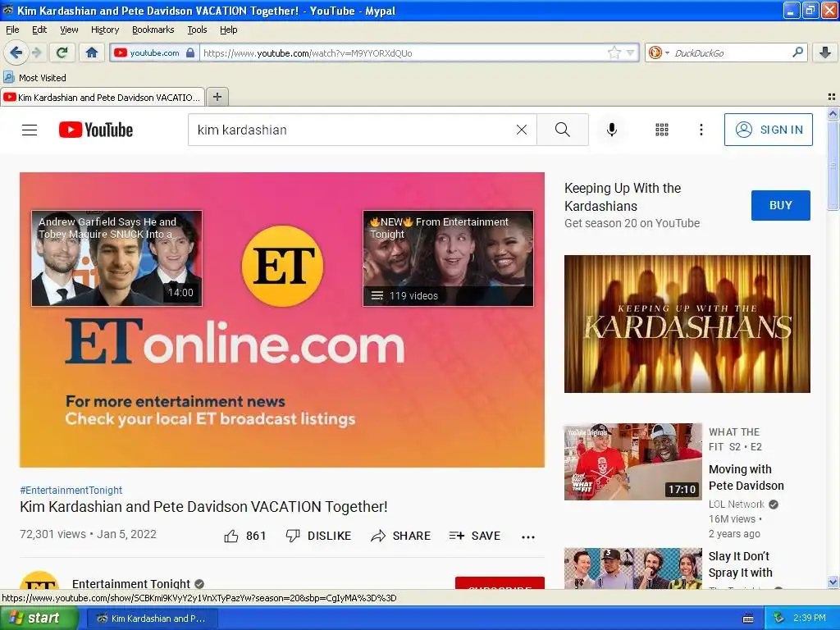The height and width of the screenshot is (630, 840).
Task: Submit the YouTube search with the magnifier button
Action: click(563, 130)
